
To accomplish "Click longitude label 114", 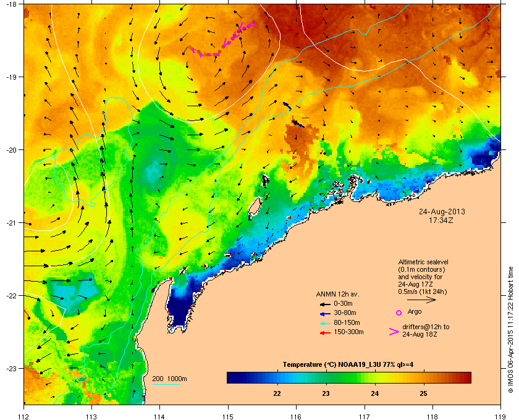I will pyautogui.click(x=159, y=417).
